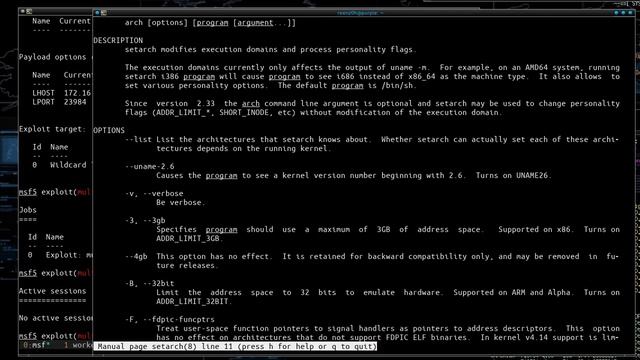This screenshot has width=640, height=360.
Task: Click 'Exploit target:' in the msf window
Action: [52, 129]
